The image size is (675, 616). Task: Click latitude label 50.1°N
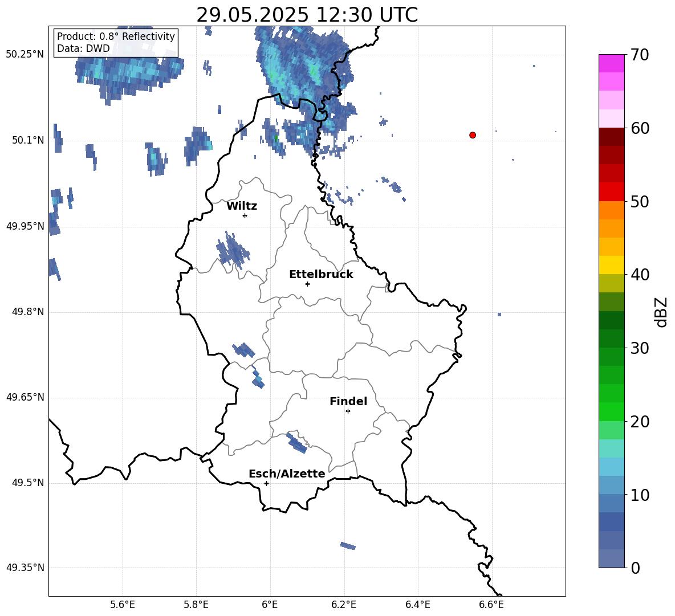pos(28,140)
